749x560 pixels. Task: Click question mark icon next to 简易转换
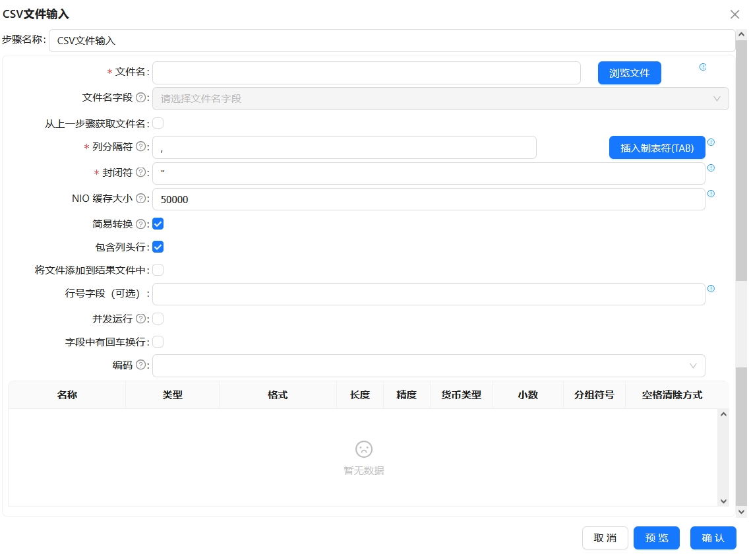140,224
